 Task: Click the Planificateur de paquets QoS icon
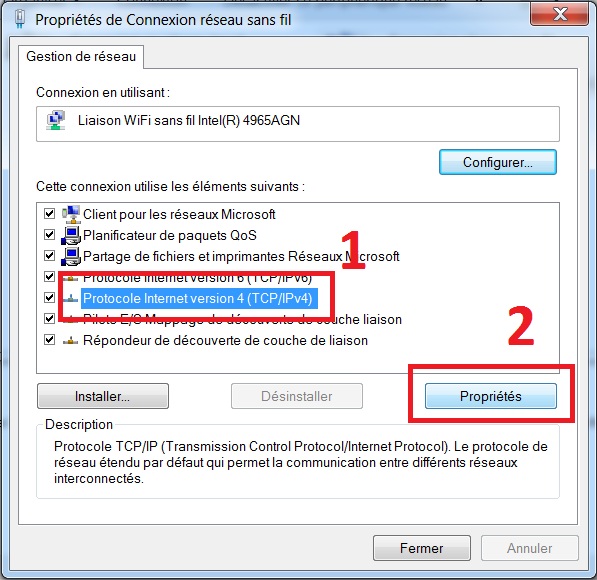pos(71,235)
